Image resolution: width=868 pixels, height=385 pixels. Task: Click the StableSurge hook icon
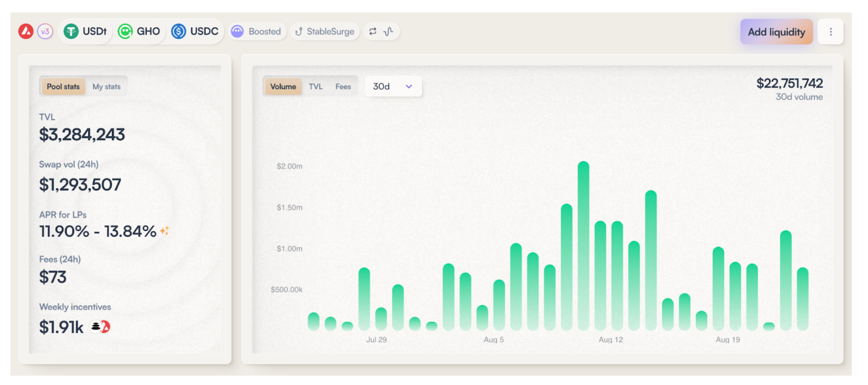(x=299, y=31)
